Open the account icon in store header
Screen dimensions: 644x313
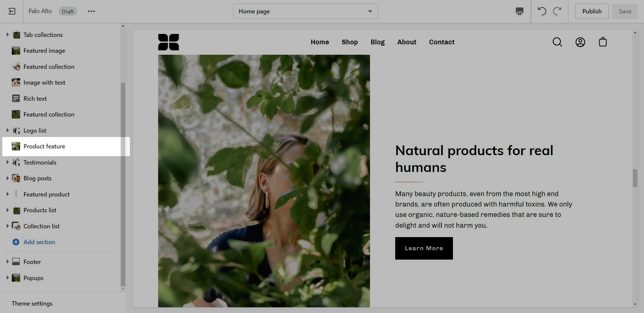pyautogui.click(x=580, y=42)
